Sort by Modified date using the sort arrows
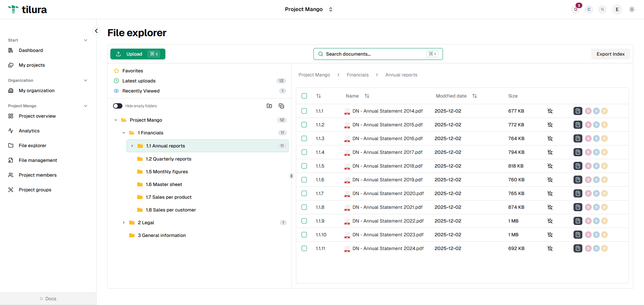The image size is (644, 305). coord(475,96)
